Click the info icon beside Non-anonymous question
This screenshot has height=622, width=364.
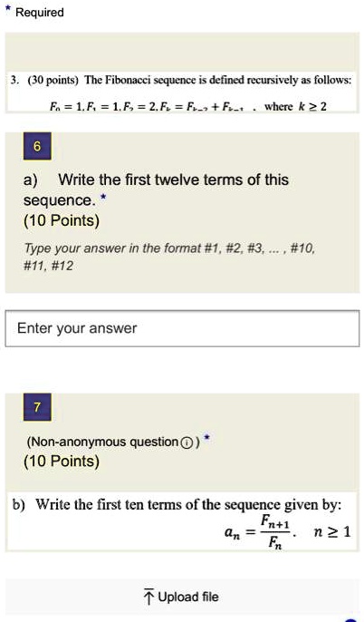coord(187,442)
